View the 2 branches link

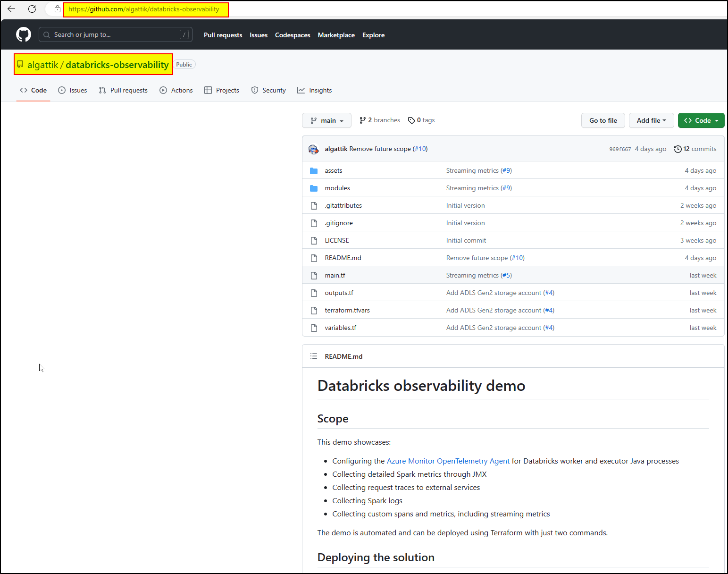pyautogui.click(x=380, y=120)
